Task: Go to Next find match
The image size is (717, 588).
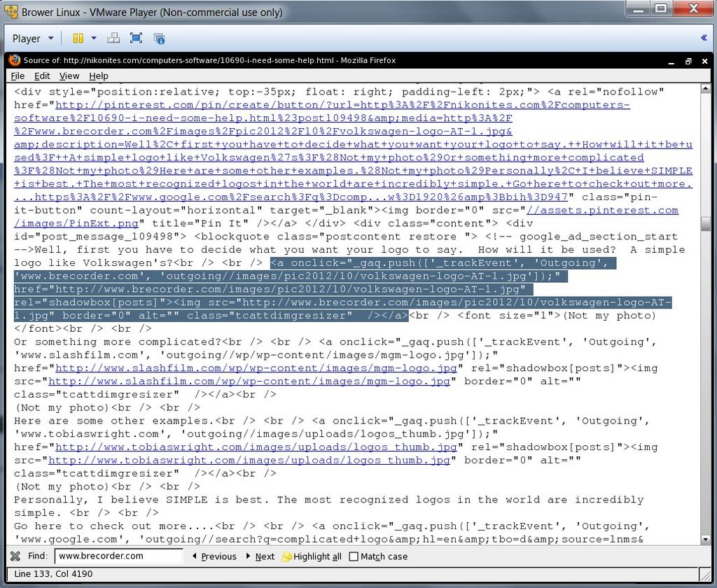Action: click(x=260, y=556)
